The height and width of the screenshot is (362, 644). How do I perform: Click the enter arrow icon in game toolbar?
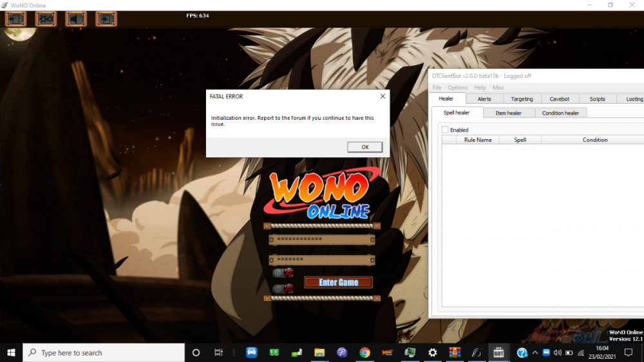(x=106, y=19)
